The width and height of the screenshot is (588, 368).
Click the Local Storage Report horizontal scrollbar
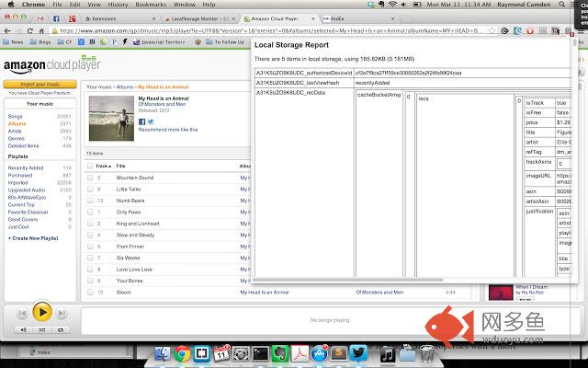(x=347, y=280)
